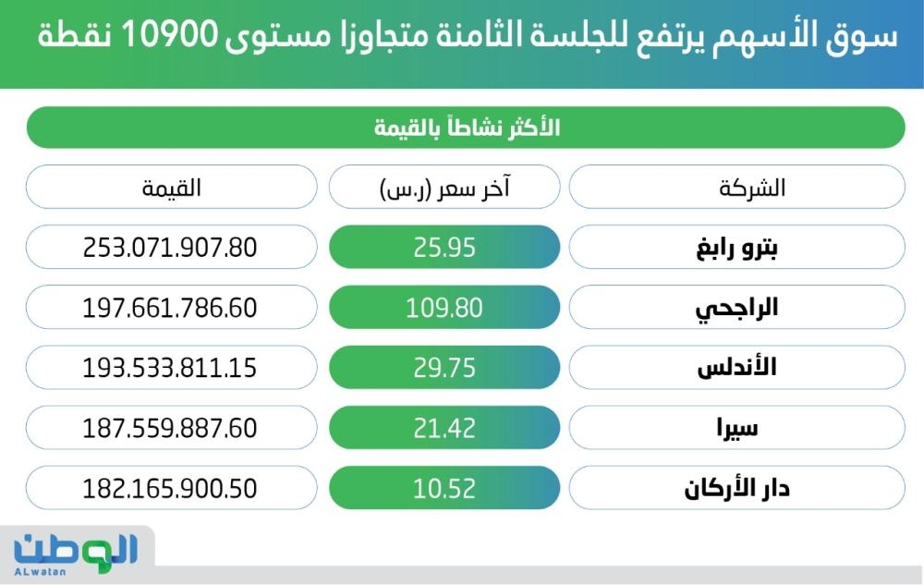This screenshot has width=924, height=585.
Task: Click the Al Watan newspaper logo
Action: [76, 551]
